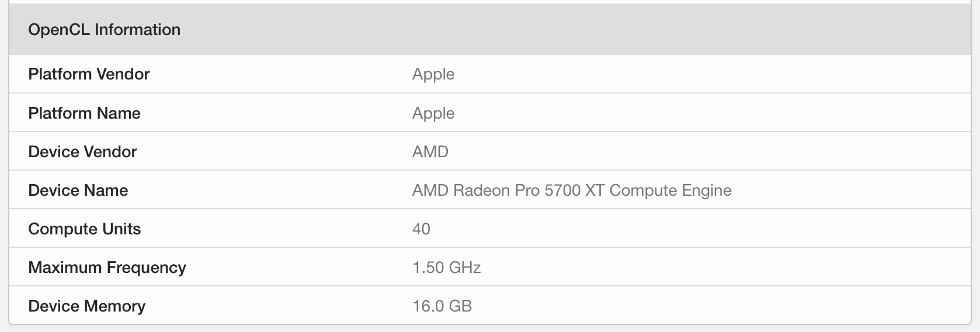Click the Maximum Frequency label
This screenshot has height=332, width=980.
click(x=107, y=267)
